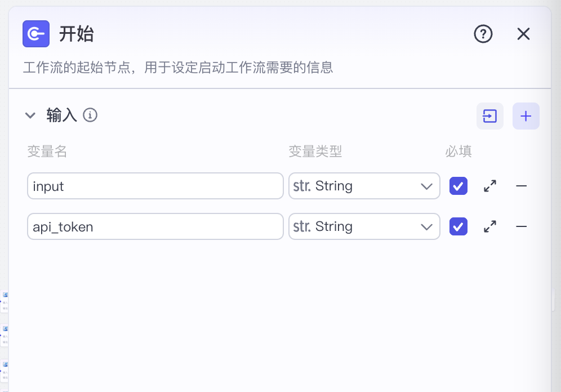The image size is (561, 392).
Task: Remove the input variable row
Action: coord(522,186)
